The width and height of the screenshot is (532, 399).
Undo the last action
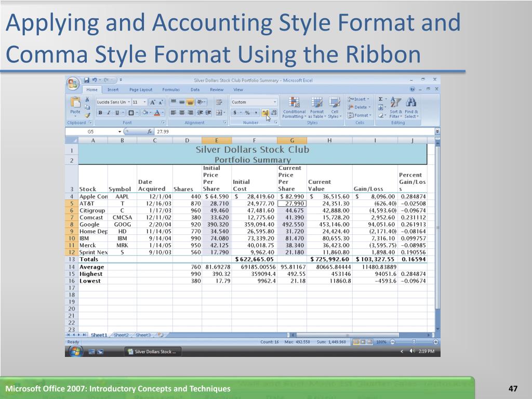click(x=95, y=80)
